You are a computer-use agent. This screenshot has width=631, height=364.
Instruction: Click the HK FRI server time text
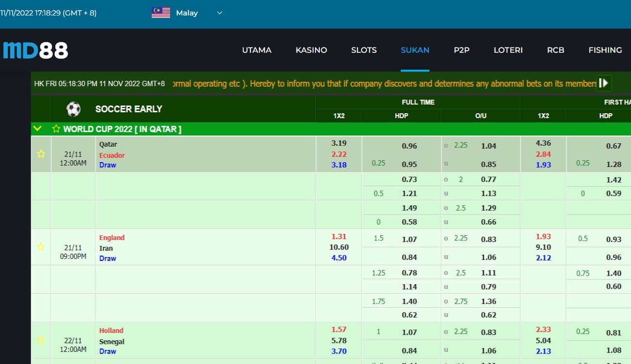pyautogui.click(x=99, y=84)
